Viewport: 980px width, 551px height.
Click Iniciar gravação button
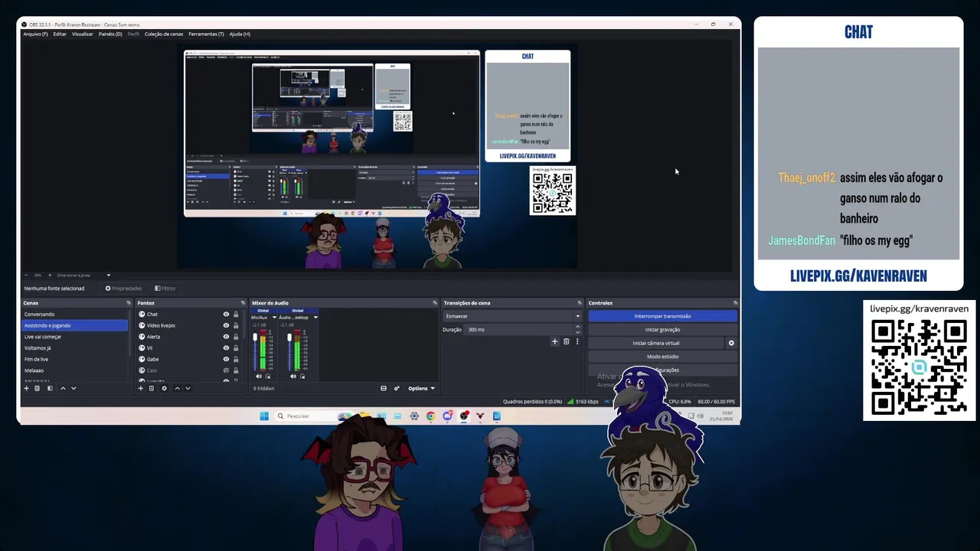662,330
